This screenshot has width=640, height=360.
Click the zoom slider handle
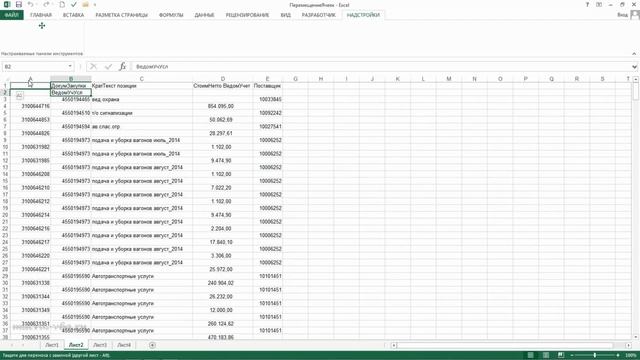pos(595,355)
